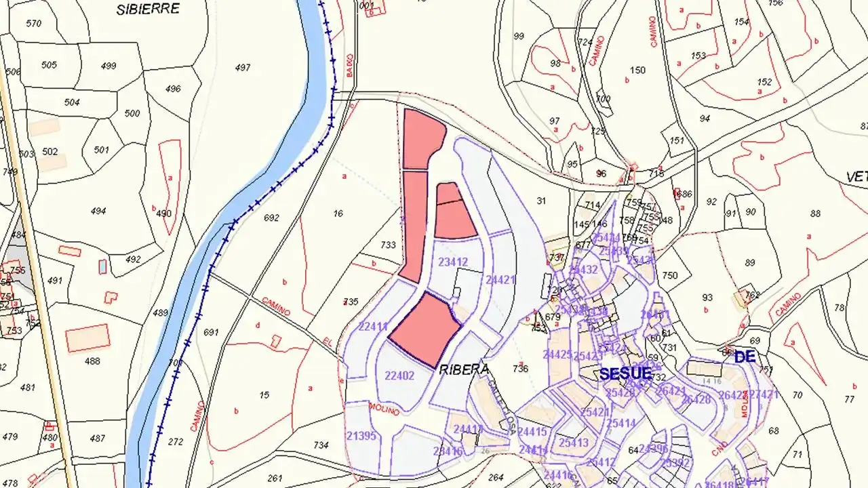The image size is (868, 488).
Task: Select the red building in parcel 488
Action: point(87,338)
